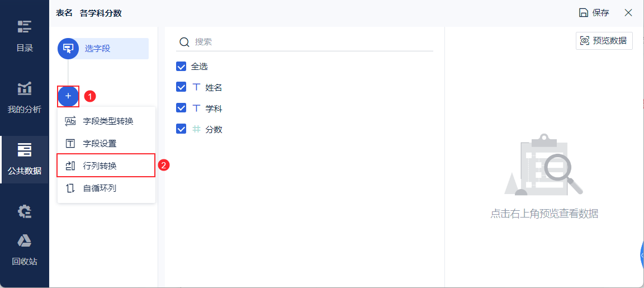Deselect the 分数 field checkbox
This screenshot has width=644, height=288.
(x=181, y=129)
